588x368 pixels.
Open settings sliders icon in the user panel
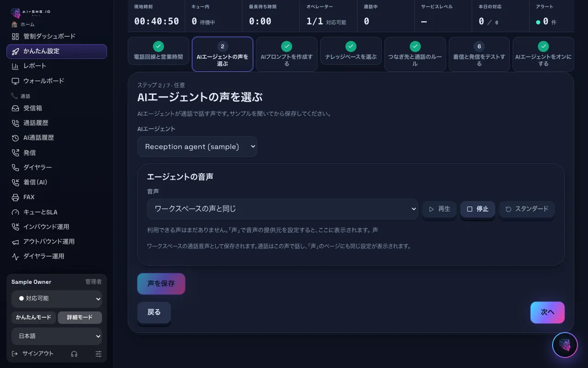click(98, 354)
